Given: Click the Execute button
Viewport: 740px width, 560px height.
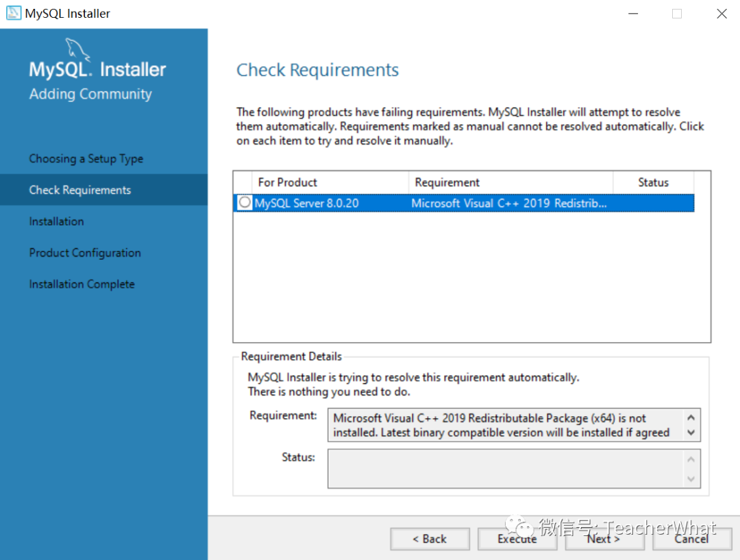Looking at the screenshot, I should click(x=517, y=539).
